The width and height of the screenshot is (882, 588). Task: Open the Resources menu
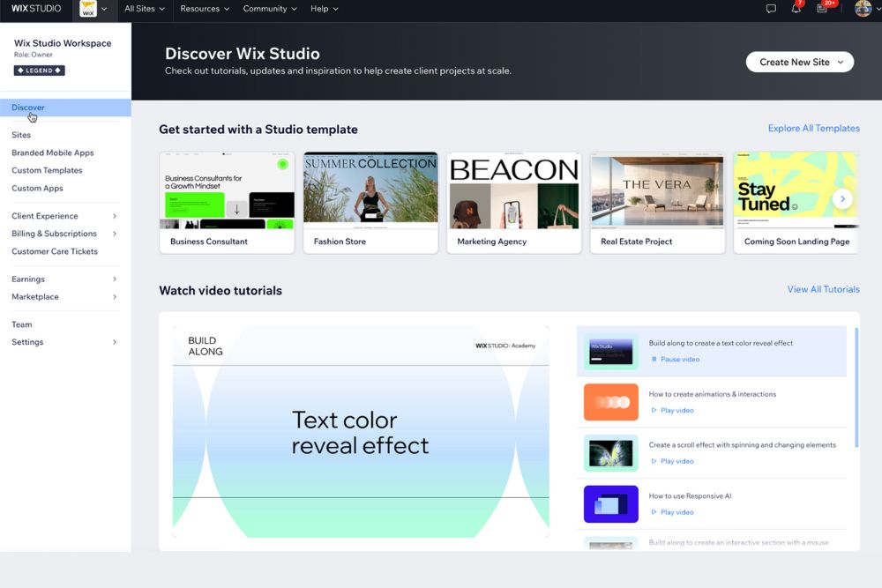[x=205, y=9]
